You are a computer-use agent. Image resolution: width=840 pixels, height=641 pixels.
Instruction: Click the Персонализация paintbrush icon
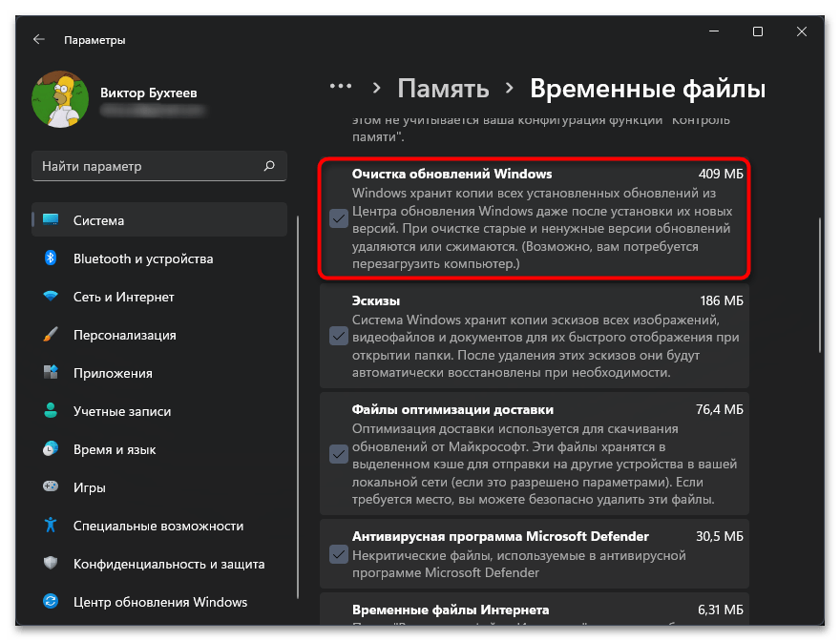click(x=51, y=335)
